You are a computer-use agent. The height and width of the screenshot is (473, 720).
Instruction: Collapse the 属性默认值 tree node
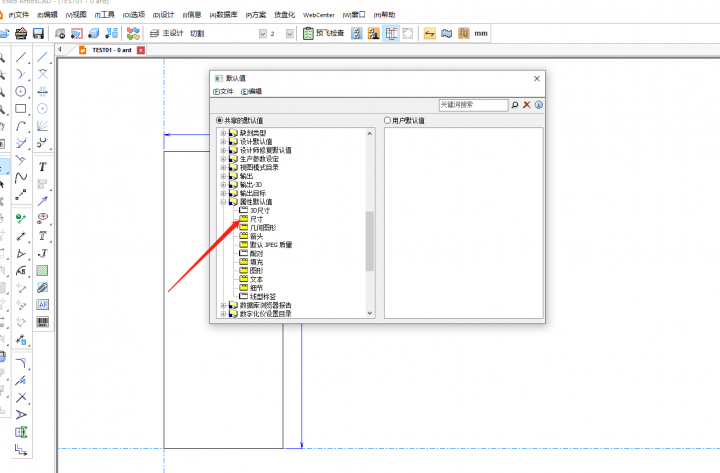(223, 202)
